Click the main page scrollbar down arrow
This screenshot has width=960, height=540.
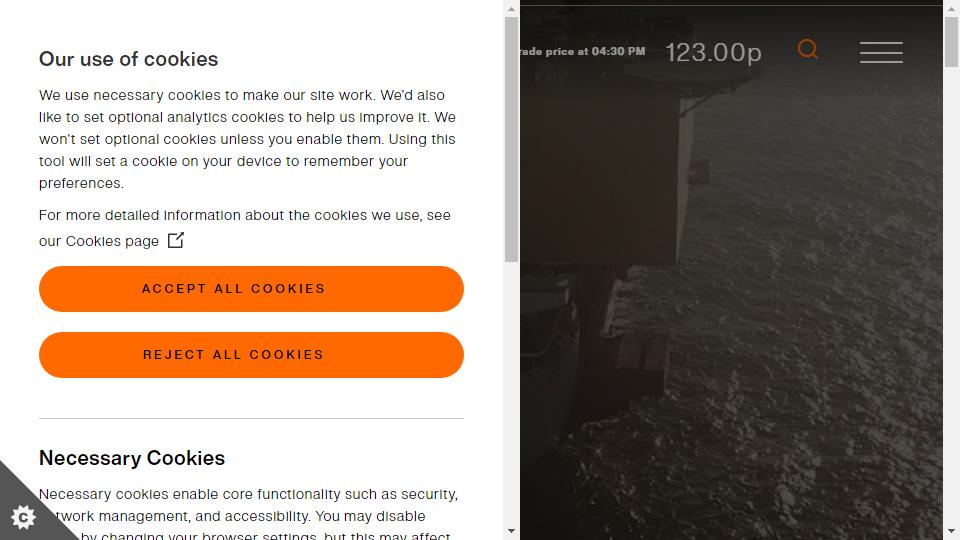(951, 531)
